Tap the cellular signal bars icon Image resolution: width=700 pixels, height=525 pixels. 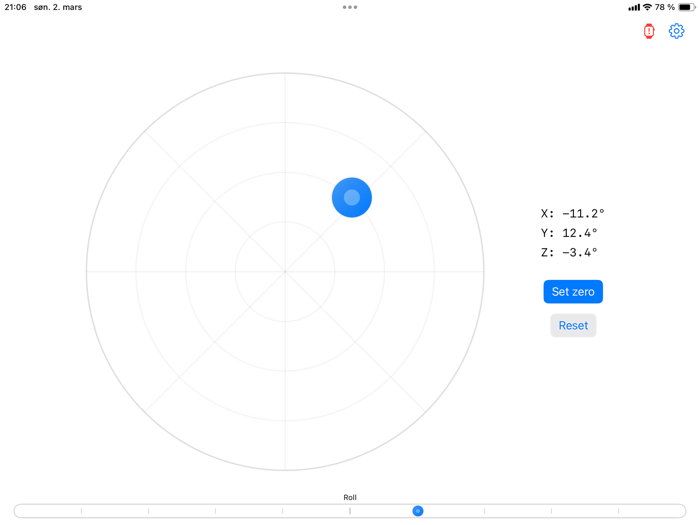click(634, 8)
